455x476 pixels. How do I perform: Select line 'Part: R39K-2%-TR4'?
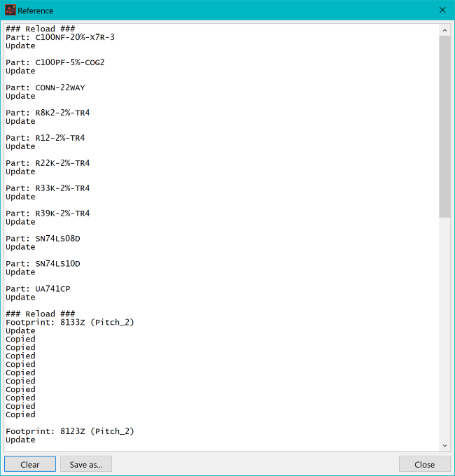(x=48, y=213)
